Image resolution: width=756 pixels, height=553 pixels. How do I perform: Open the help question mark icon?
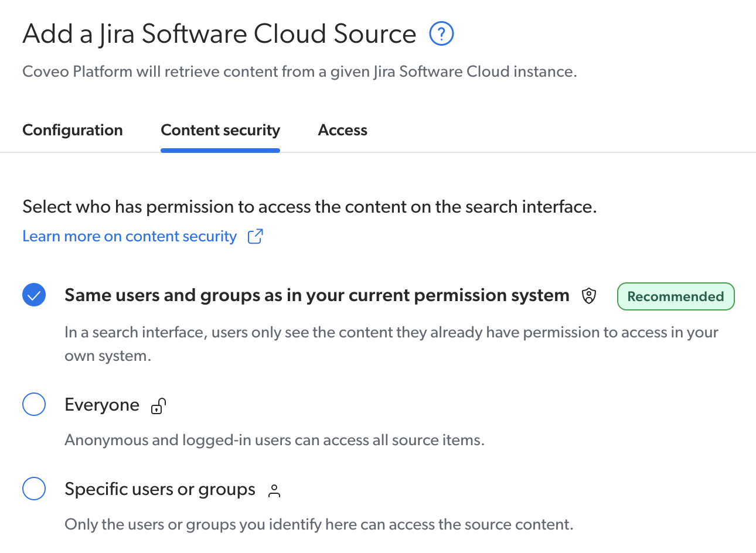(x=441, y=33)
